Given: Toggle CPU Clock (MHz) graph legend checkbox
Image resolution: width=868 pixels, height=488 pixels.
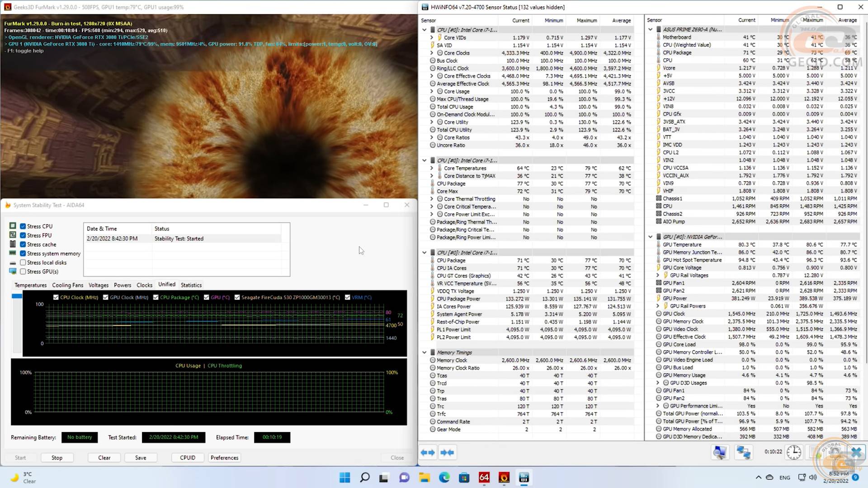Looking at the screenshot, I should pos(56,297).
